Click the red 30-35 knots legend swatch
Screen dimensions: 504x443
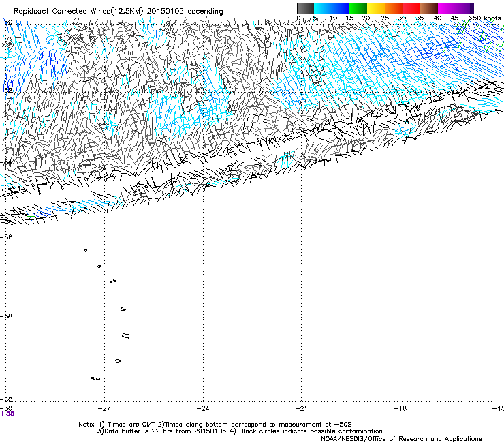411,8
